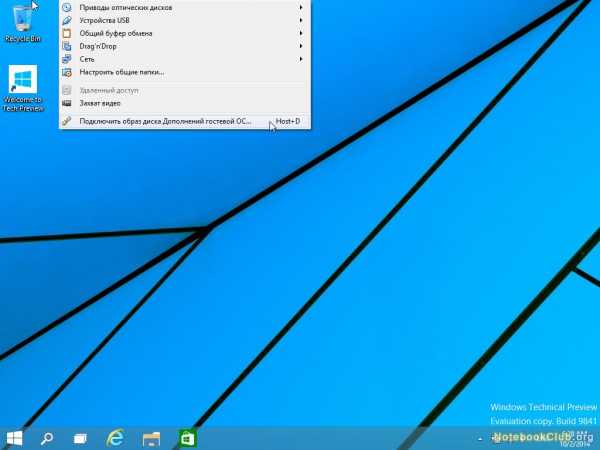Open Task View from the taskbar

coord(80,438)
